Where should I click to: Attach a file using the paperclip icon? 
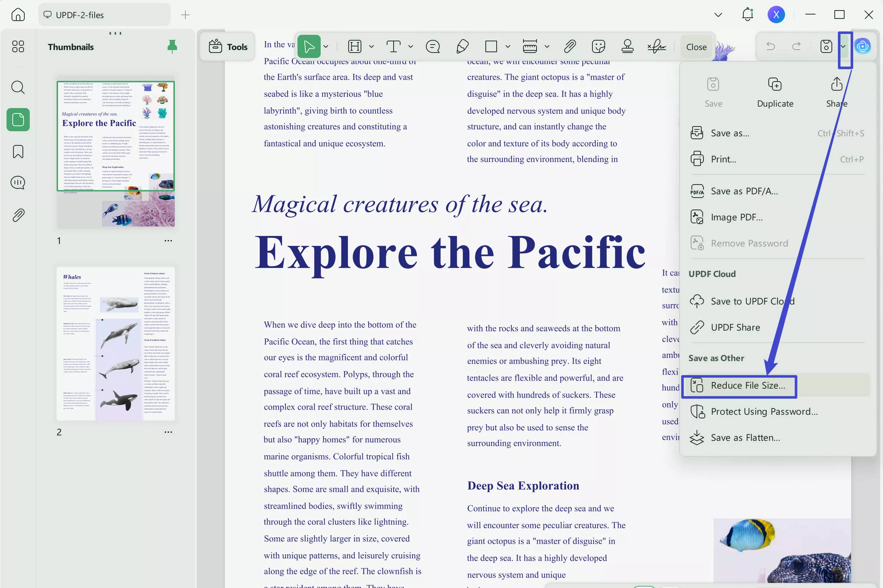569,46
